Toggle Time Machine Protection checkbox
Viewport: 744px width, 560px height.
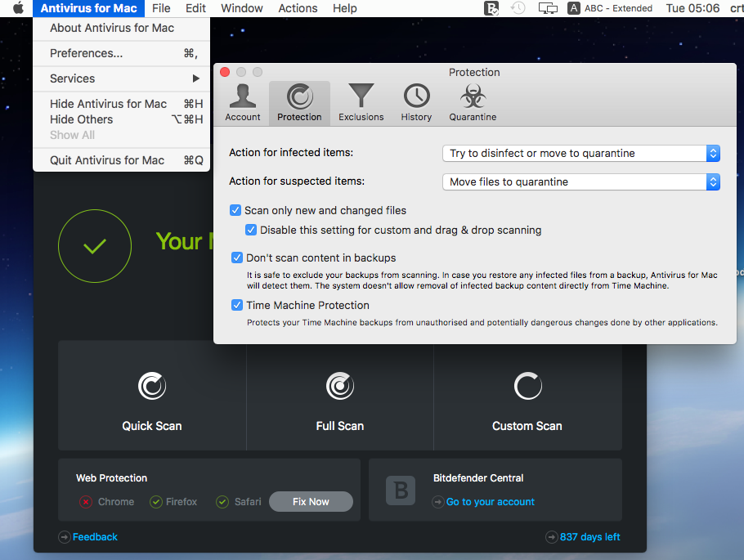237,305
